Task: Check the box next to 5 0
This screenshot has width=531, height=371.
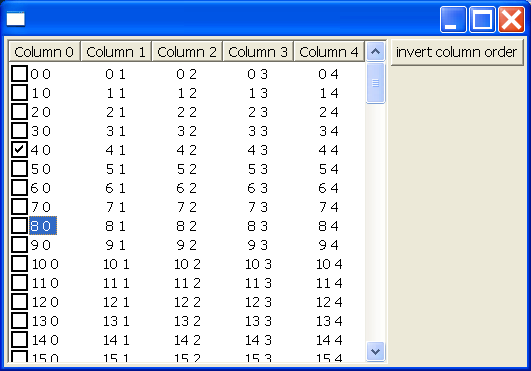Action: coord(19,168)
